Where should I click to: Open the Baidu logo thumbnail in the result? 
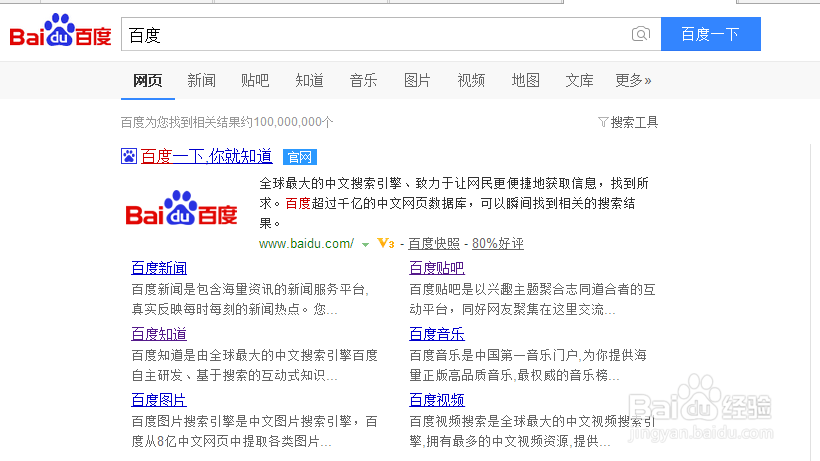181,209
